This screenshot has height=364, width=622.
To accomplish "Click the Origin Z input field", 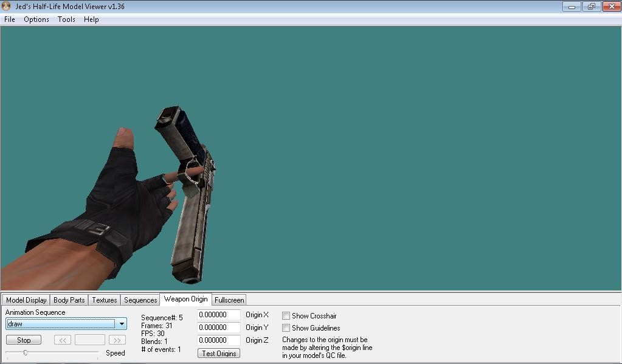I will (x=218, y=340).
